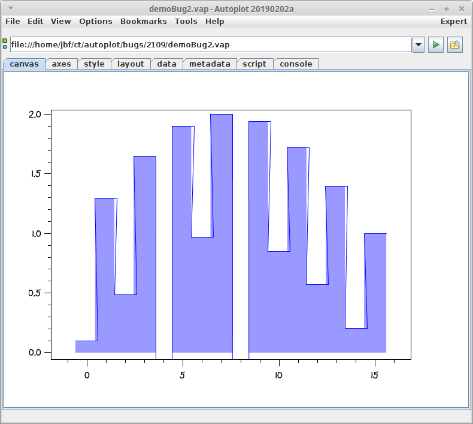Open the Options menu
The image size is (473, 424).
click(x=96, y=21)
